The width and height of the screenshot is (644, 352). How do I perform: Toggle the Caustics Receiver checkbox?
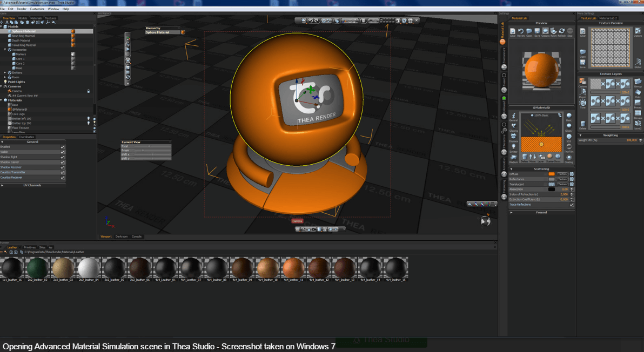click(x=62, y=177)
